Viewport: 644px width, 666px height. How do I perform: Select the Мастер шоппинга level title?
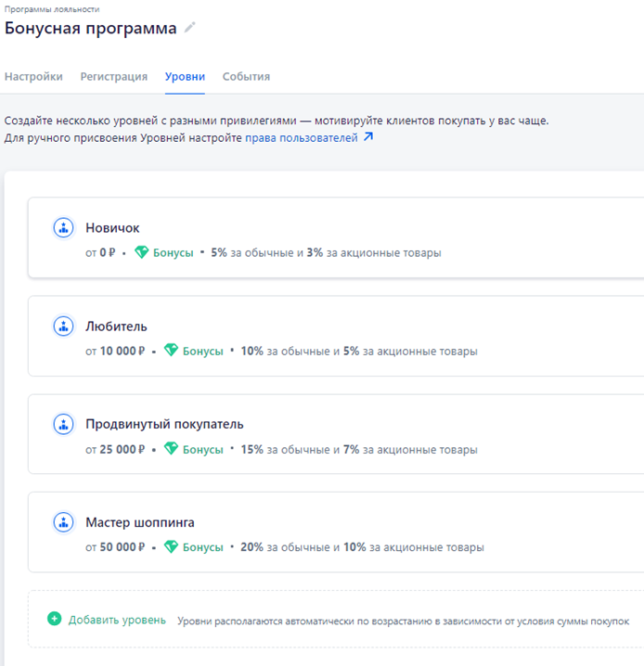point(140,522)
